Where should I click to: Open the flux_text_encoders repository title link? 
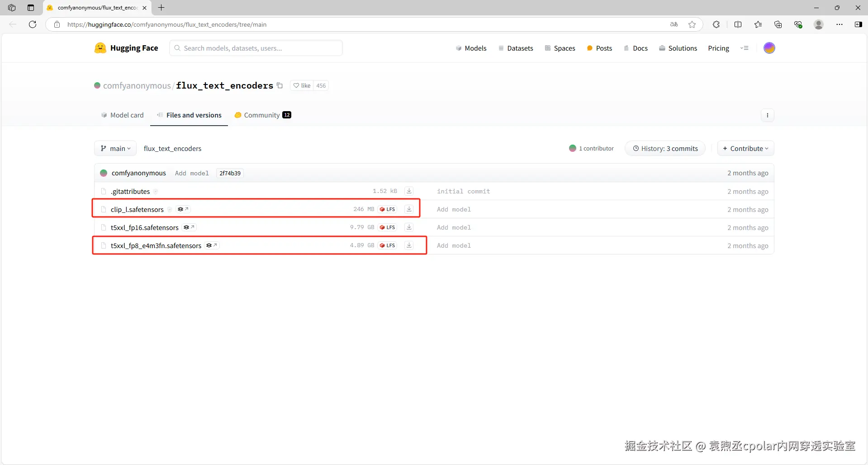coord(224,85)
